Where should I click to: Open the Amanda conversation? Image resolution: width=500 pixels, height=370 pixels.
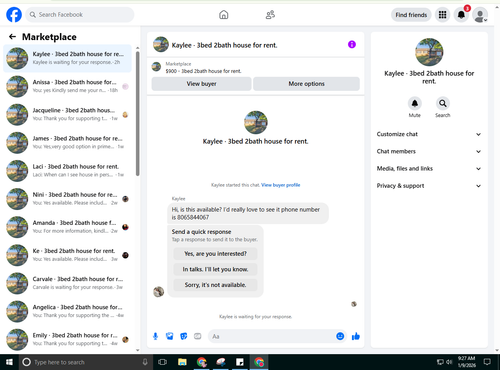pyautogui.click(x=67, y=227)
